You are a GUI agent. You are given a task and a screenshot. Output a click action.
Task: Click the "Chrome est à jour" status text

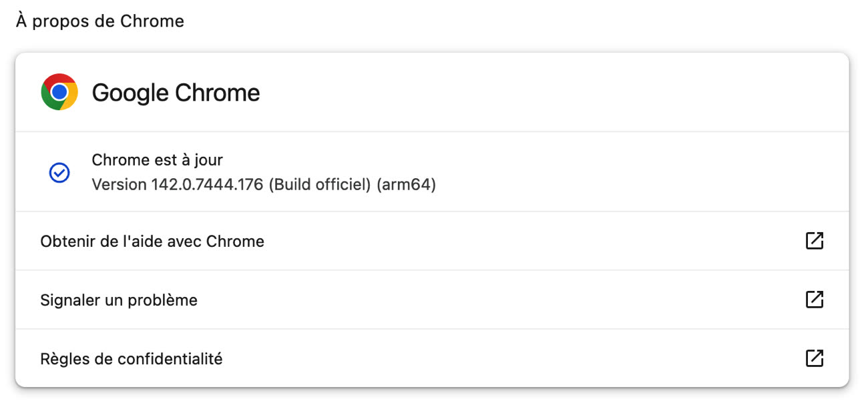157,160
